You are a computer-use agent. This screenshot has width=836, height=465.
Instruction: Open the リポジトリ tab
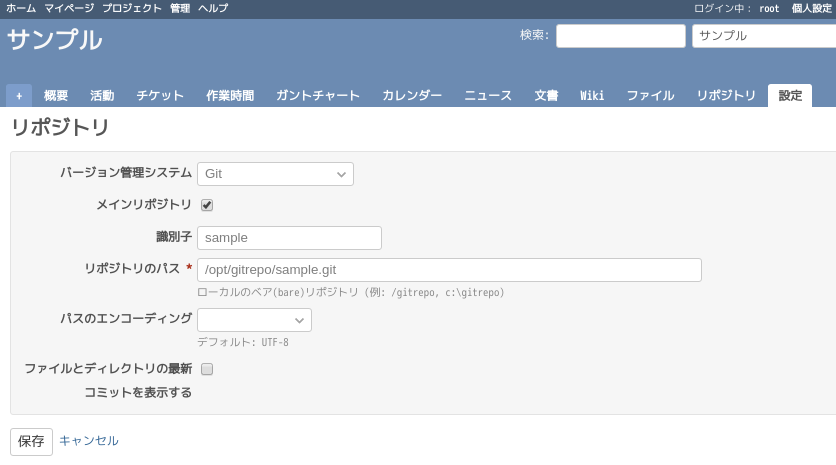(x=726, y=95)
